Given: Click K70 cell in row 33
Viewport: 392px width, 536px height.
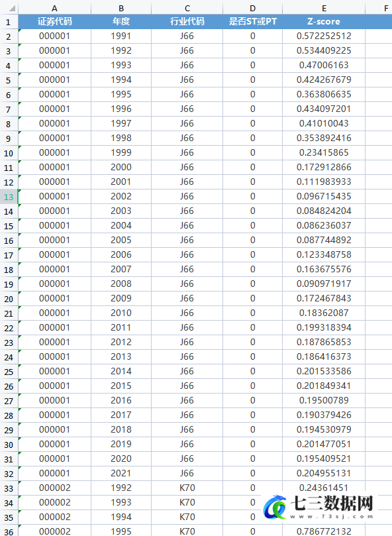Looking at the screenshot, I should (187, 488).
